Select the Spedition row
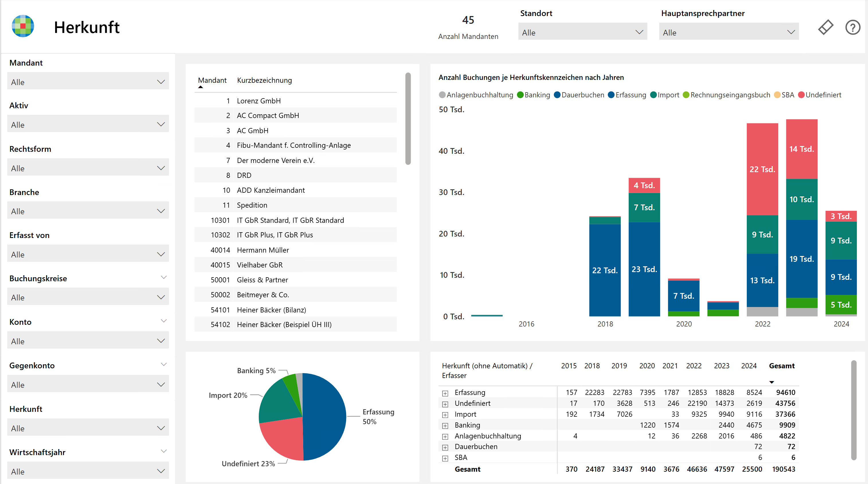 (x=295, y=205)
